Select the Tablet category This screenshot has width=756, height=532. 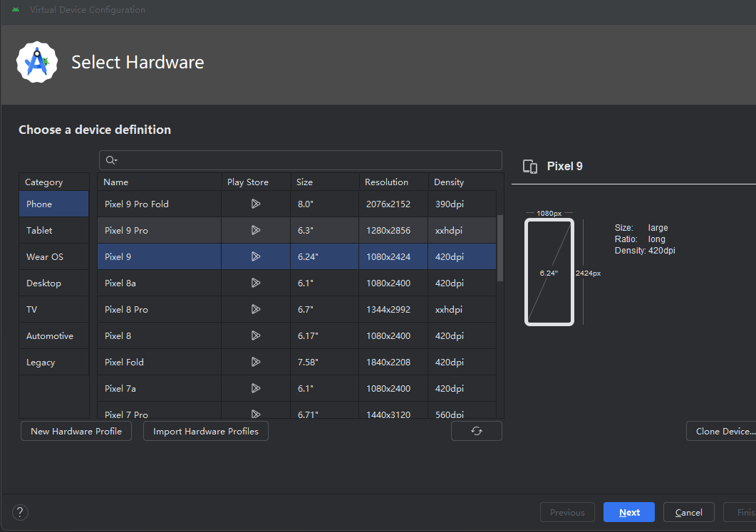[39, 231]
